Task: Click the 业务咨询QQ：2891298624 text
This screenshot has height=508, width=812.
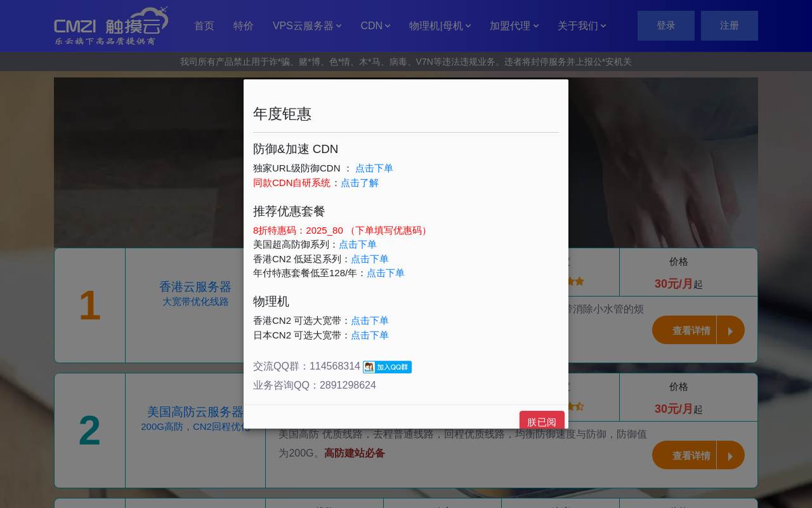Action: click(x=315, y=385)
